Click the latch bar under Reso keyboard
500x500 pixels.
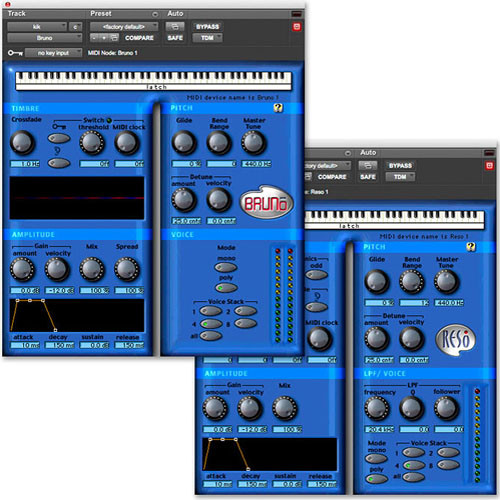click(395, 226)
